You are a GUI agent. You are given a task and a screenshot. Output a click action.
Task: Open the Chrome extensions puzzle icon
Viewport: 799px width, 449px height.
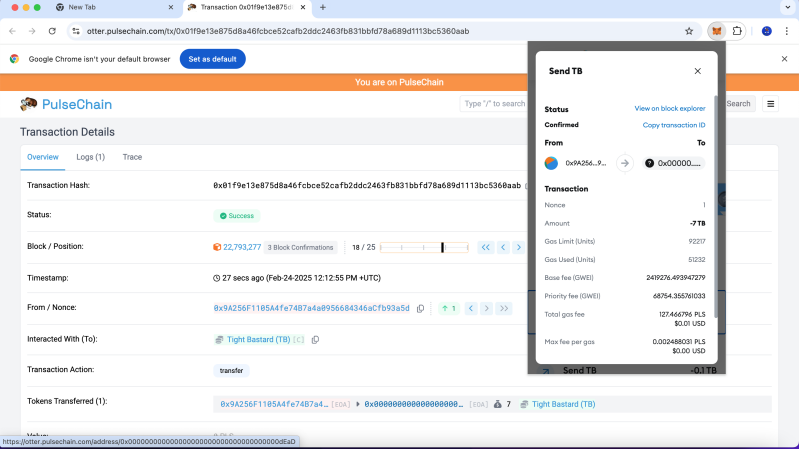click(x=737, y=31)
